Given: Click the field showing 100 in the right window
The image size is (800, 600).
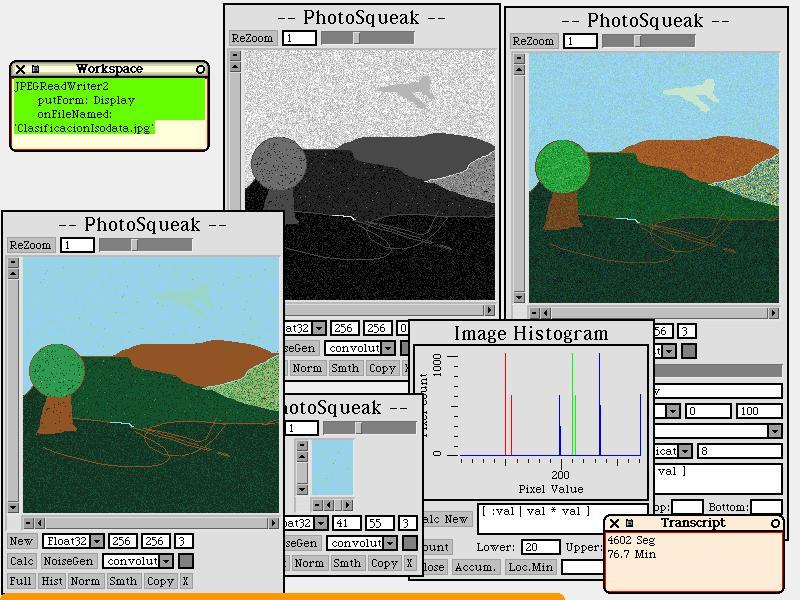Looking at the screenshot, I should click(x=759, y=411).
